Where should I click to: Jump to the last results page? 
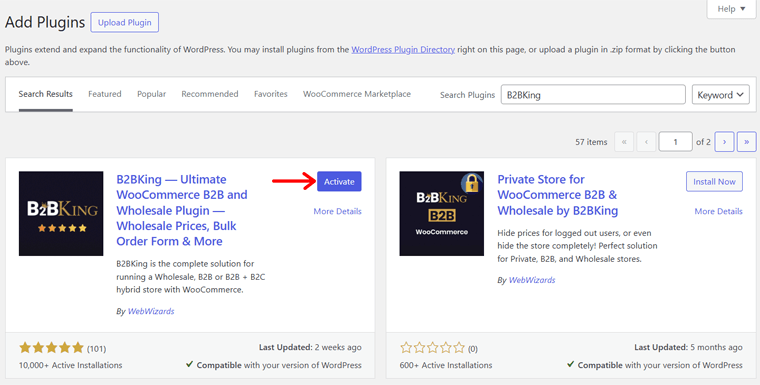click(x=746, y=142)
